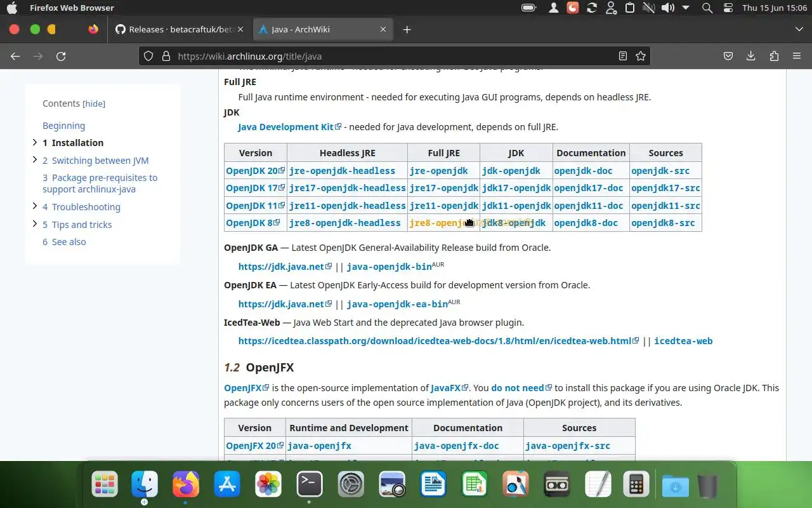Click the volume speaker icon
Viewport: 812px width, 508px height.
667,8
